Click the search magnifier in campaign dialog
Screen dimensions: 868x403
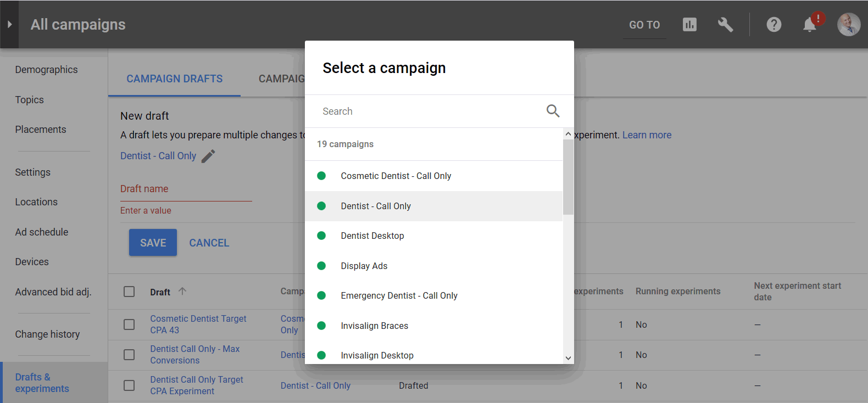553,111
